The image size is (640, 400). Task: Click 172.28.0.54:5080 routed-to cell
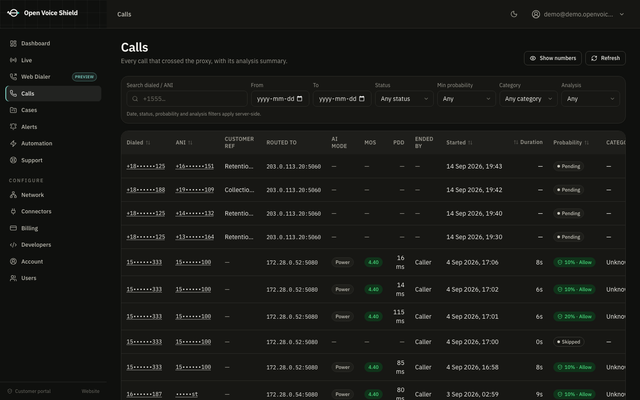pos(292,394)
